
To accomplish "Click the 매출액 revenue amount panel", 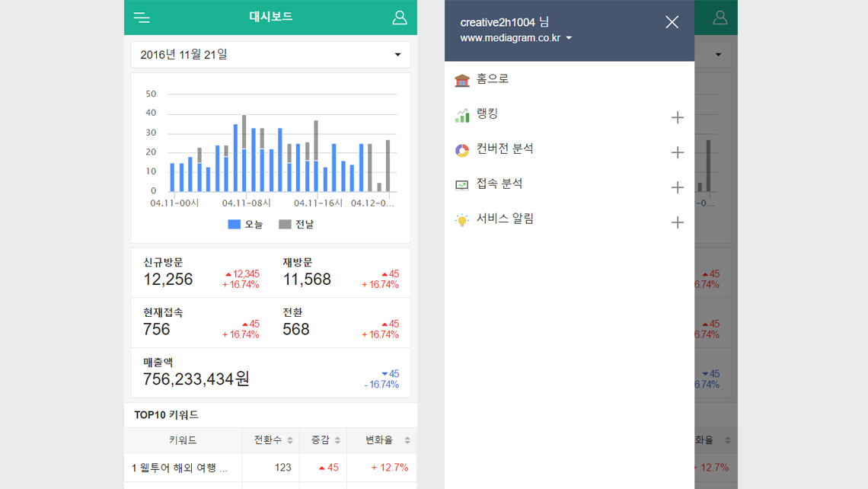I will (270, 372).
